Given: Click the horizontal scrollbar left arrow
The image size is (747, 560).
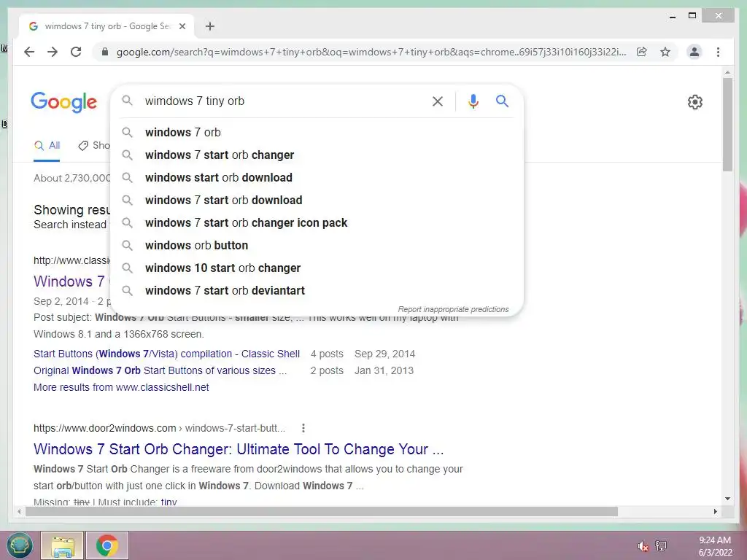Looking at the screenshot, I should 19,511.
